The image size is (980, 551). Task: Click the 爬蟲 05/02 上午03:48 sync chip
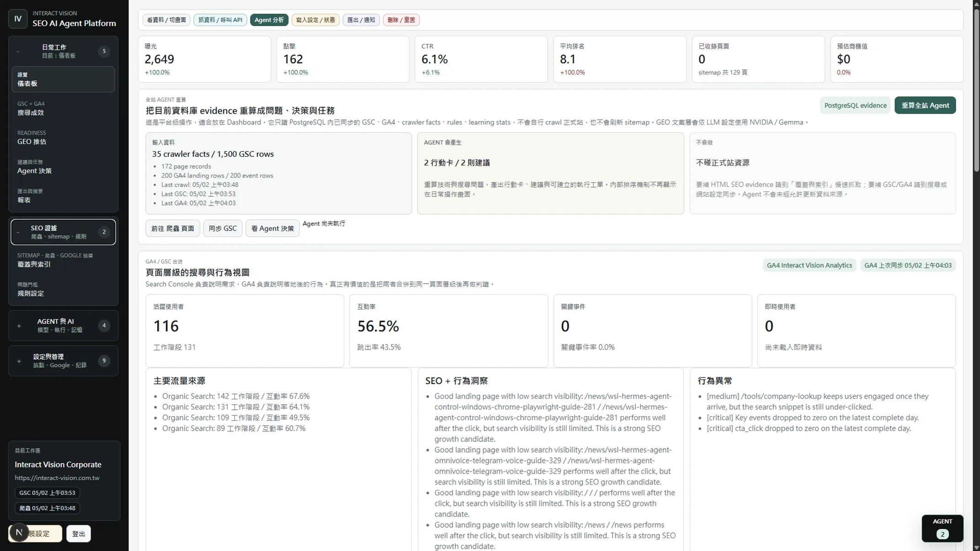47,508
